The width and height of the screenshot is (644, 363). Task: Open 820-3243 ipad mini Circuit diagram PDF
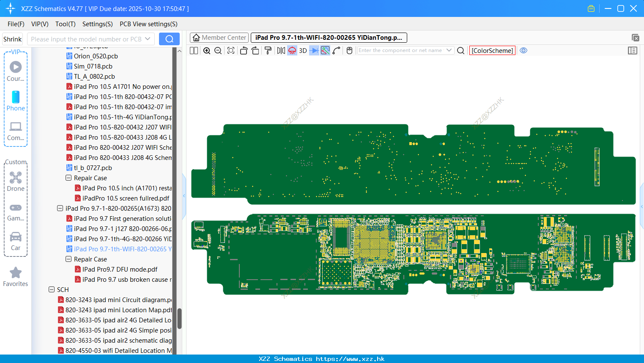(x=115, y=300)
